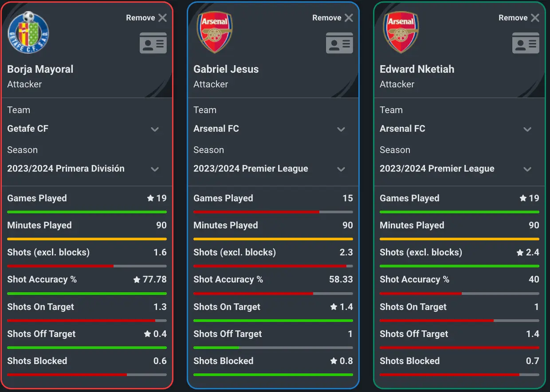
Task: Open Borja Mayoral's player ID card icon
Action: point(153,43)
